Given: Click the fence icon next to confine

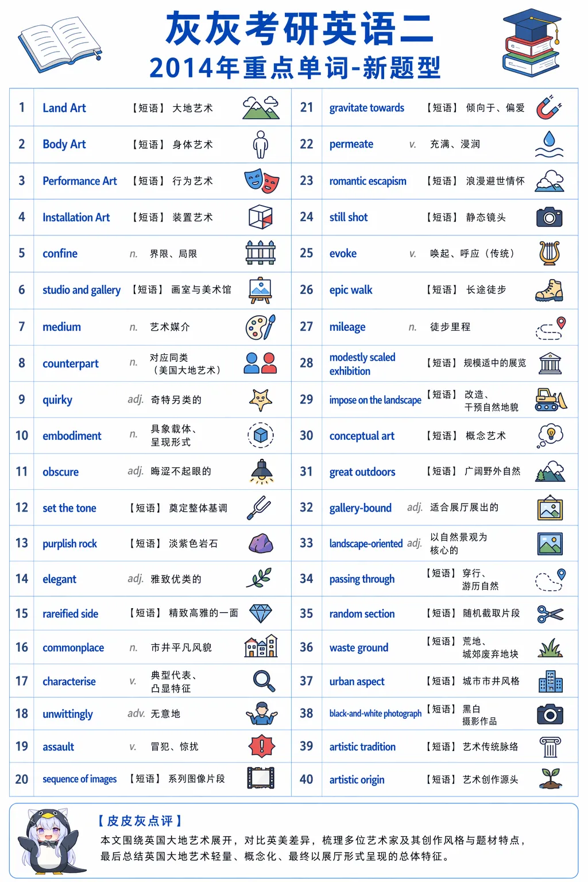Looking at the screenshot, I should pyautogui.click(x=261, y=253).
